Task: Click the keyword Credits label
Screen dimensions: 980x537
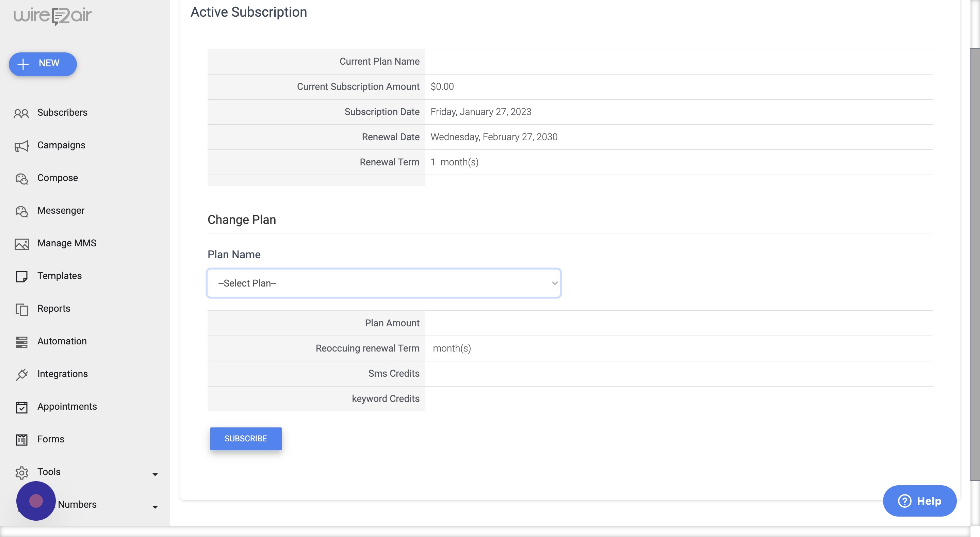Action: coord(386,398)
